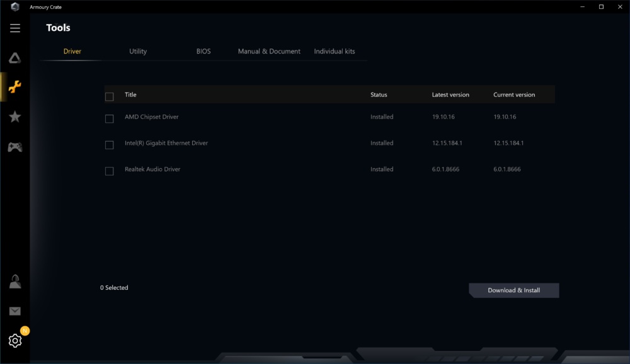Minimize the Armoury Crate window
This screenshot has width=630, height=364.
click(582, 7)
